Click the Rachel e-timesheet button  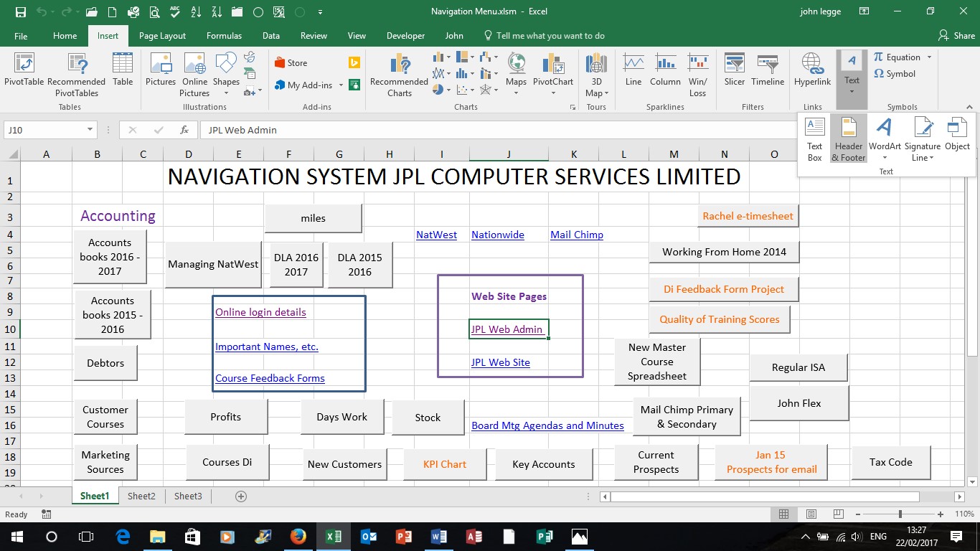[x=748, y=215]
